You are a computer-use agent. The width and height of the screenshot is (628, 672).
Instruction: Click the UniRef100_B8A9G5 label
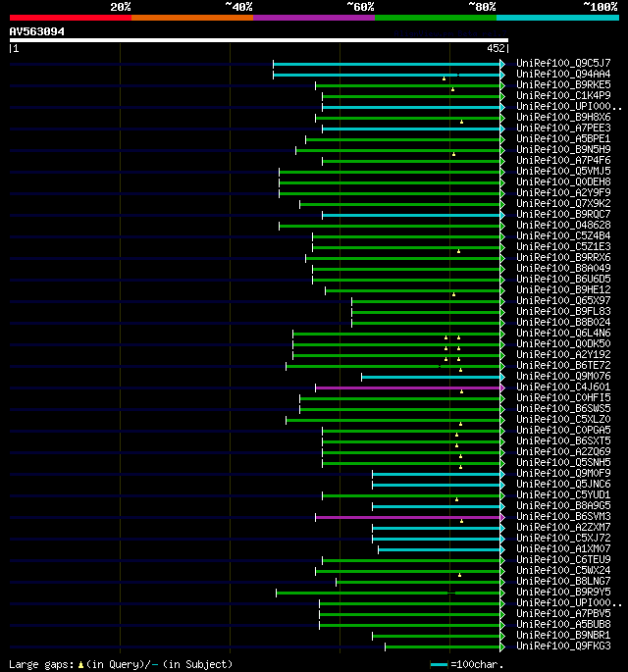point(563,505)
